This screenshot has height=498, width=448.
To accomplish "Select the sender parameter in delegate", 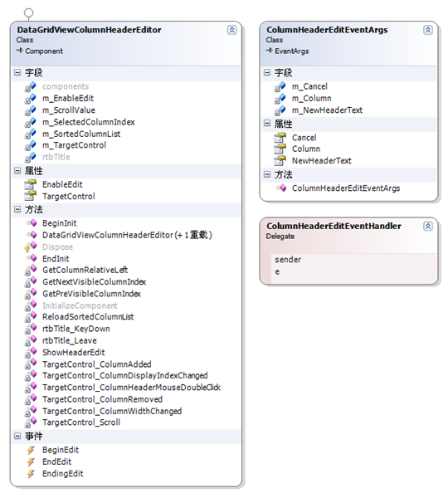I will click(288, 260).
